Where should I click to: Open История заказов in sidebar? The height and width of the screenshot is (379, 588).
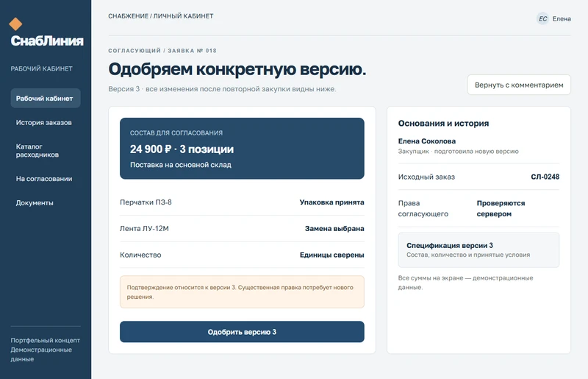pyautogui.click(x=46, y=122)
